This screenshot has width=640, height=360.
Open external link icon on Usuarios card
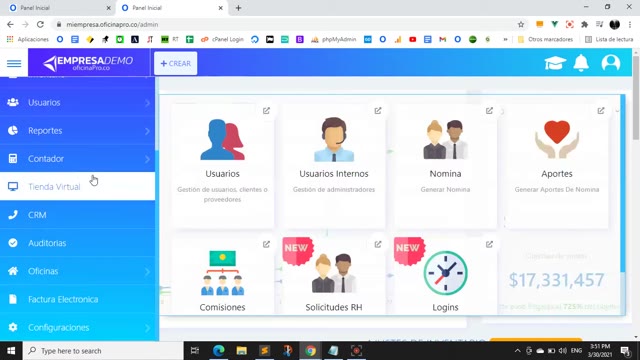(x=266, y=111)
